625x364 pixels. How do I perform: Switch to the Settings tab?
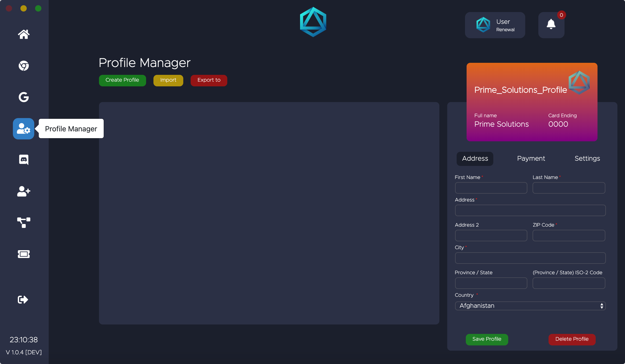pos(587,159)
